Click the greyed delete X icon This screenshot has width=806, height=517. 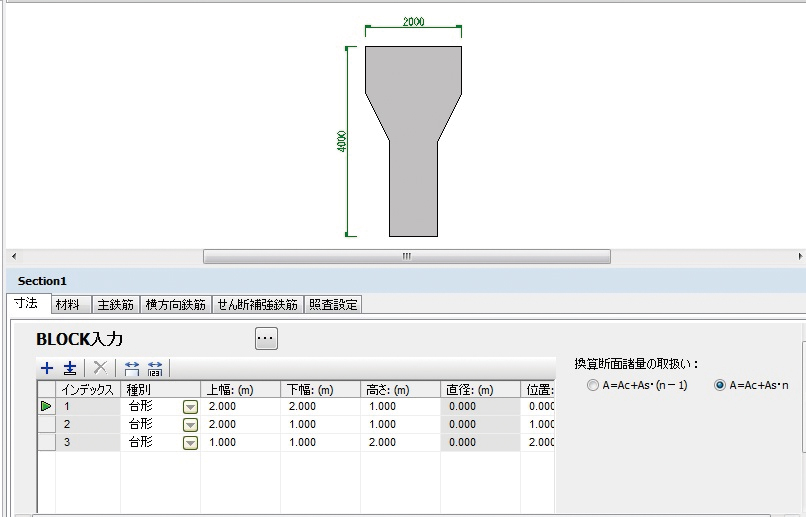(100, 368)
